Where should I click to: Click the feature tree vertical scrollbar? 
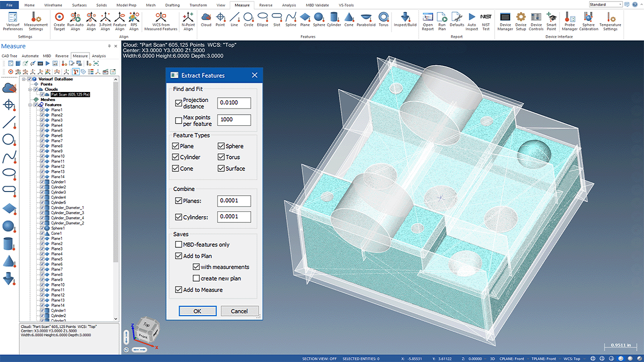coord(116,171)
